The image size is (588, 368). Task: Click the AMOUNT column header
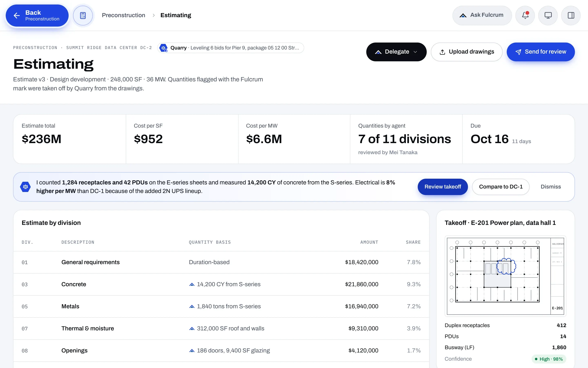(x=369, y=242)
